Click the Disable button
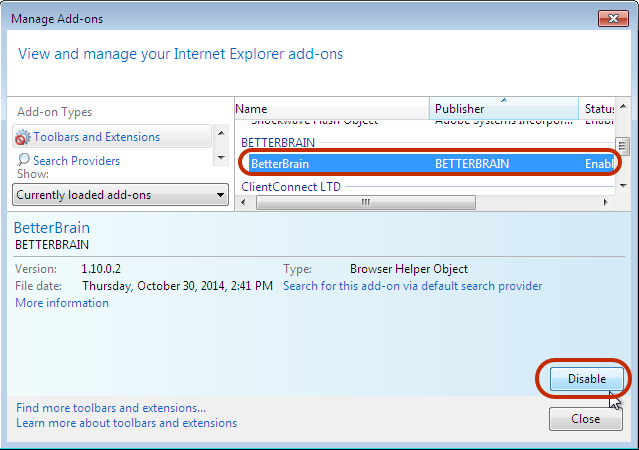This screenshot has width=639, height=450. 586,379
